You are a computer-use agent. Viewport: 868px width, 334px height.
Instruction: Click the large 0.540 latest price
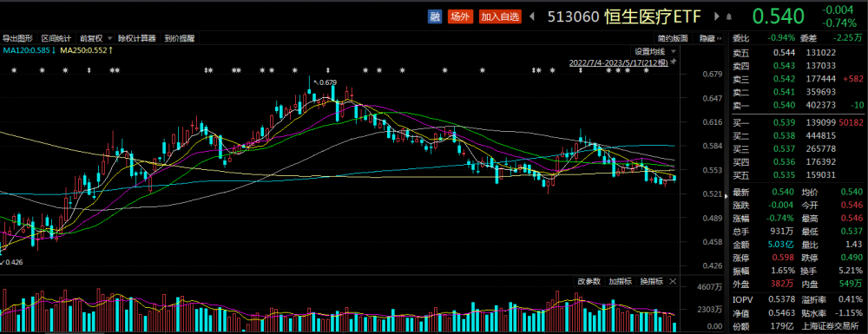[778, 16]
